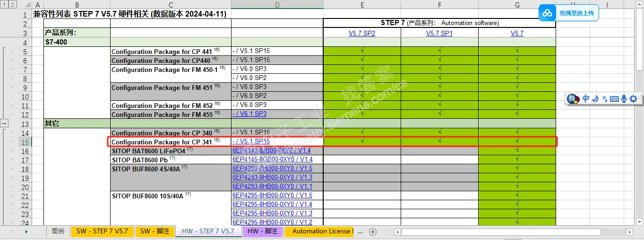Open the CP 341 row - / V5.1 SP15 link
The height and width of the screenshot is (240, 644).
point(251,141)
